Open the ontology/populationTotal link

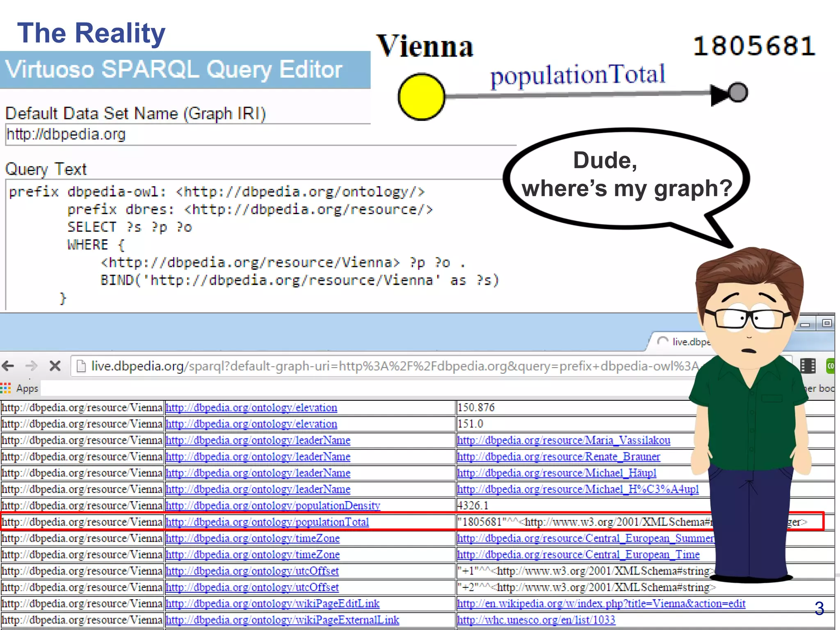267,522
